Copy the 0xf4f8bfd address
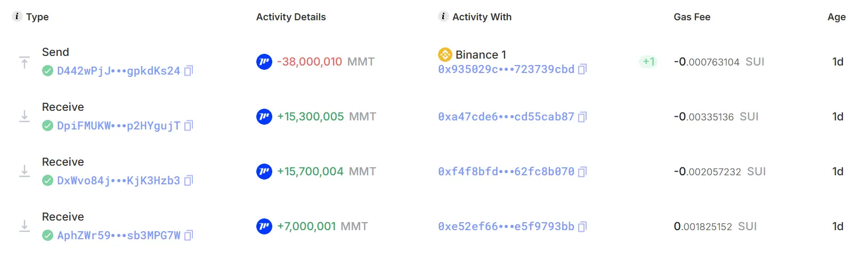This screenshot has width=868, height=260. coord(582,172)
